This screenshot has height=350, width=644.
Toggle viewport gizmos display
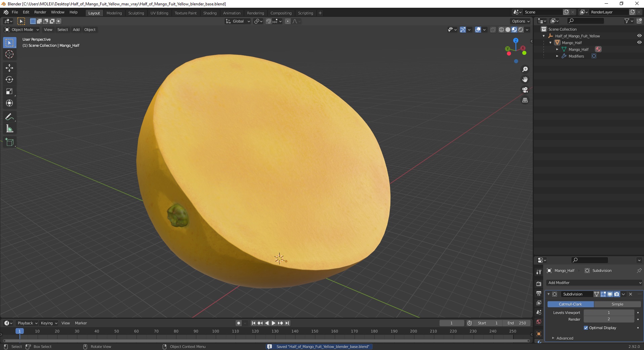point(463,30)
